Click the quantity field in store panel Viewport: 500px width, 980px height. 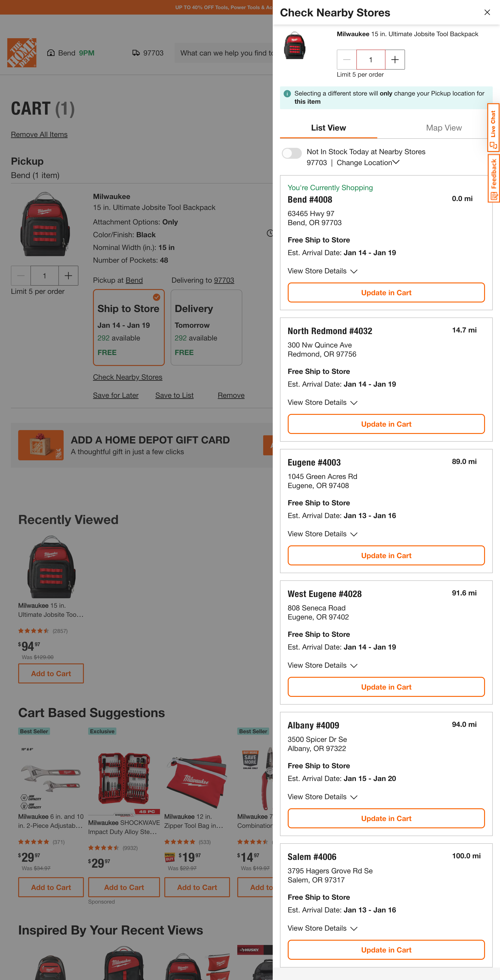[371, 60]
